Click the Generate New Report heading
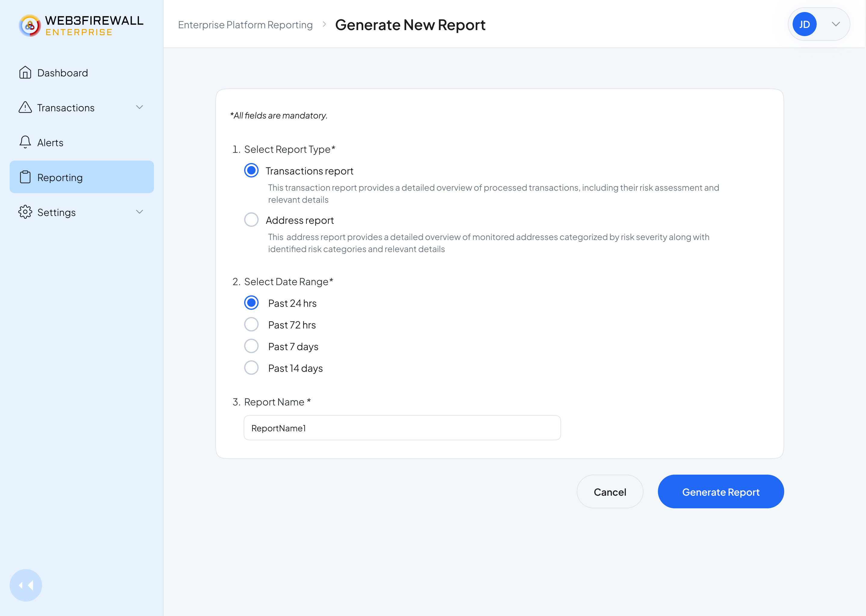This screenshot has width=866, height=616. click(410, 25)
